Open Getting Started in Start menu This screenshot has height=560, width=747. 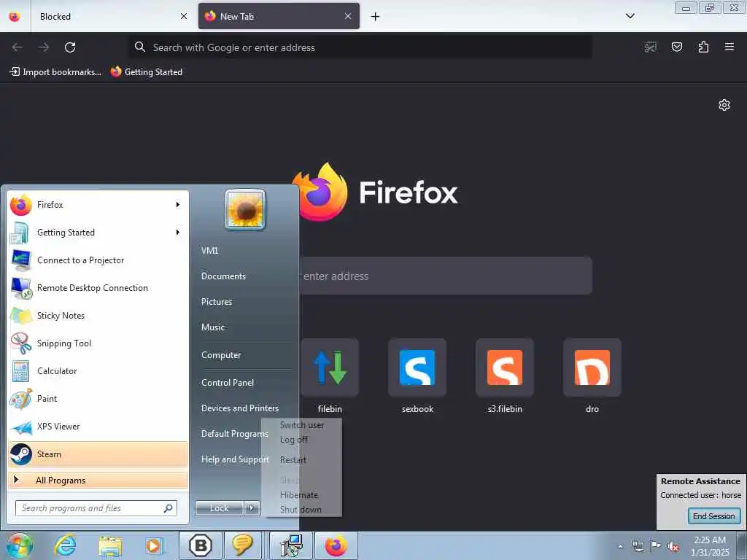click(x=98, y=233)
